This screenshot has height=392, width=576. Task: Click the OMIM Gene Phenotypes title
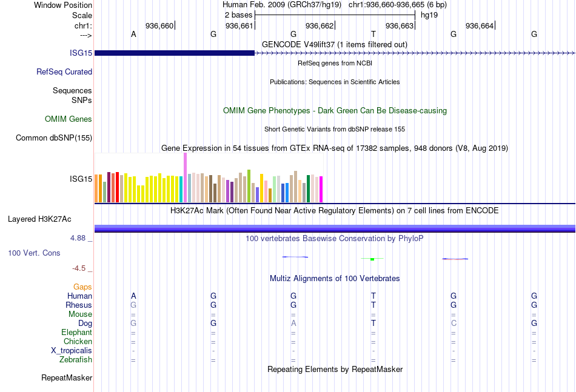click(x=335, y=110)
